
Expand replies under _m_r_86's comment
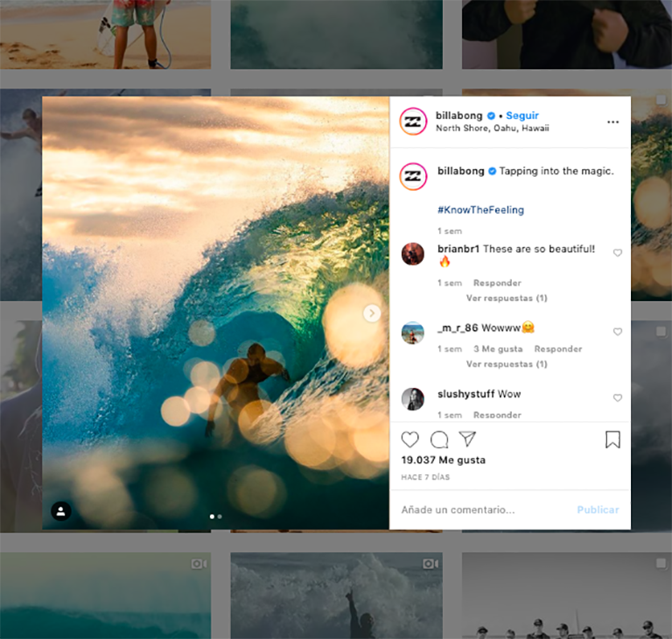506,364
